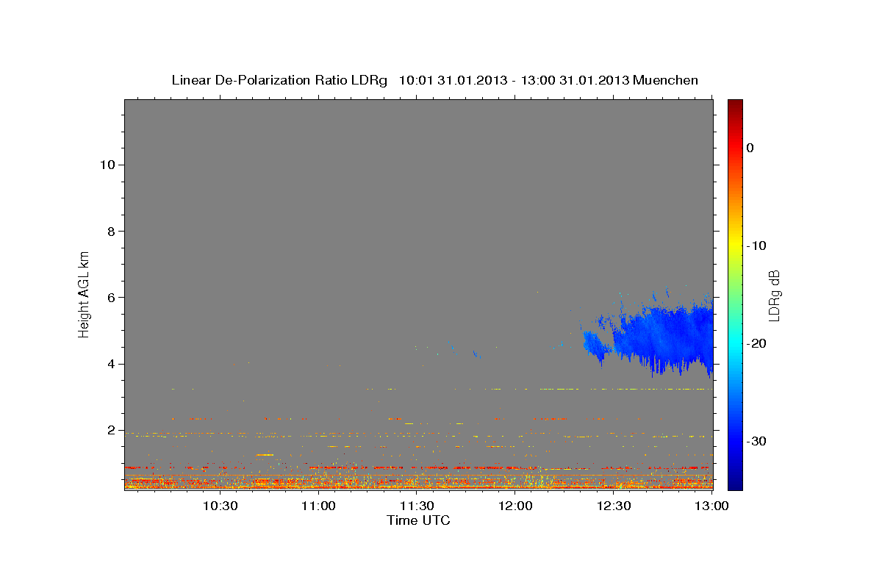The image size is (882, 588).
Task: Click the 12:00 time tick label
Action: (515, 506)
